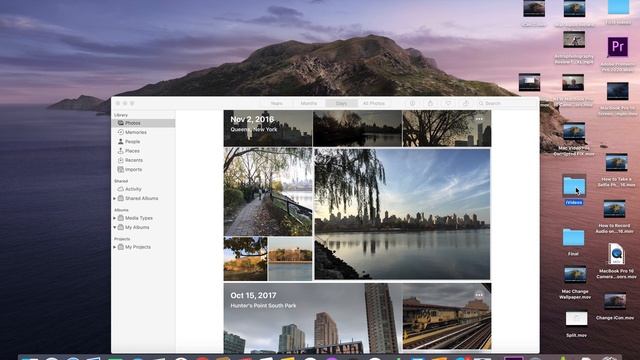640x360 pixels.
Task: Switch to the All Photos tab
Action: [x=374, y=103]
